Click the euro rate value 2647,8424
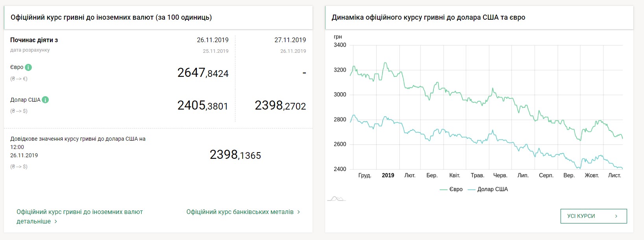 [203, 73]
